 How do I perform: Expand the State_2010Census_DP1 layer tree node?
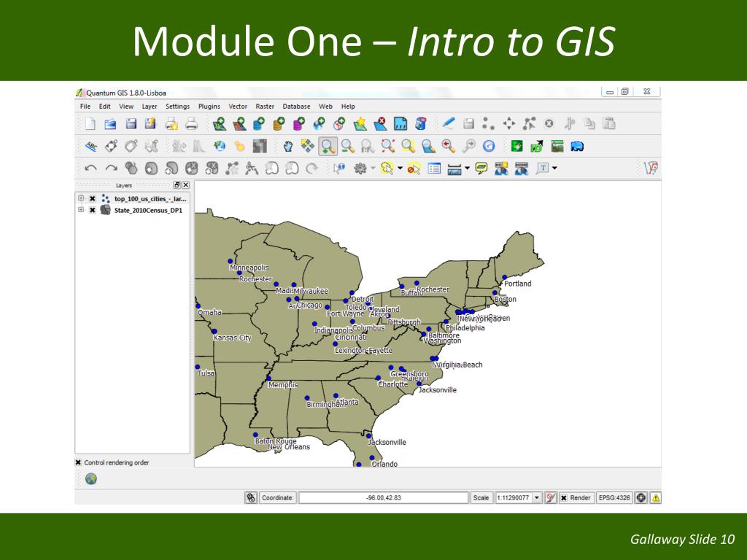coord(81,210)
